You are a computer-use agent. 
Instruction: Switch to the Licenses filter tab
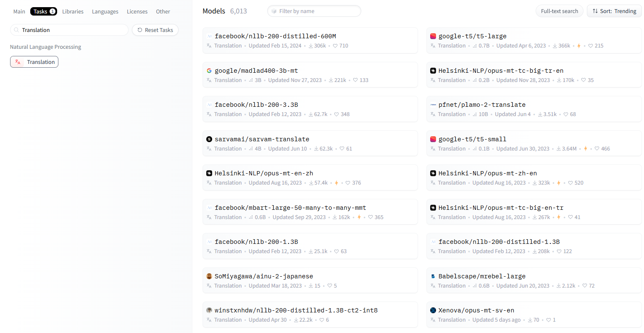click(137, 11)
